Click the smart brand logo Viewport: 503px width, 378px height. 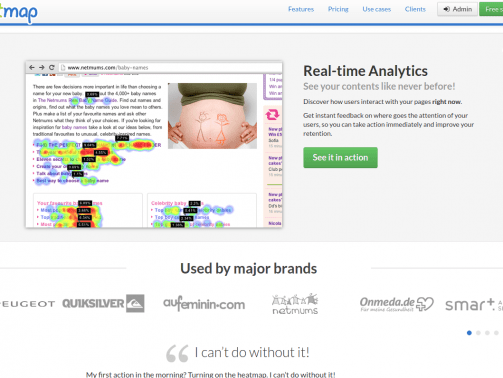[x=474, y=304]
